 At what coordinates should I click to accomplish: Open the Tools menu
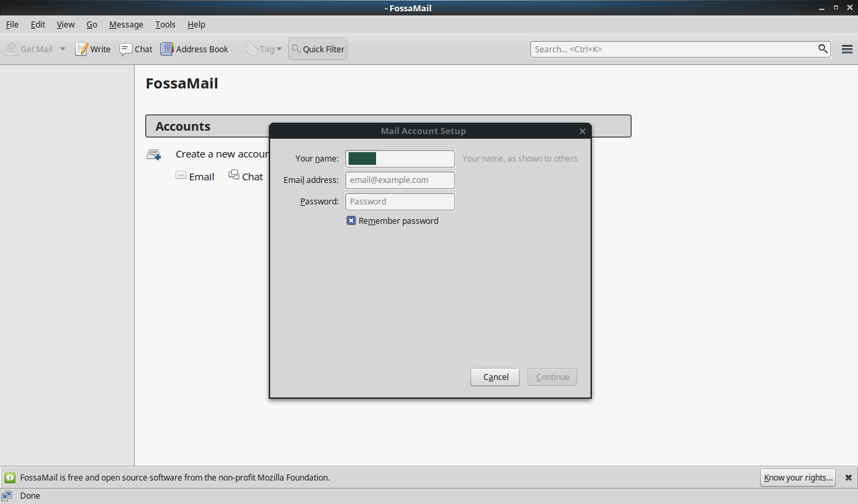point(165,24)
